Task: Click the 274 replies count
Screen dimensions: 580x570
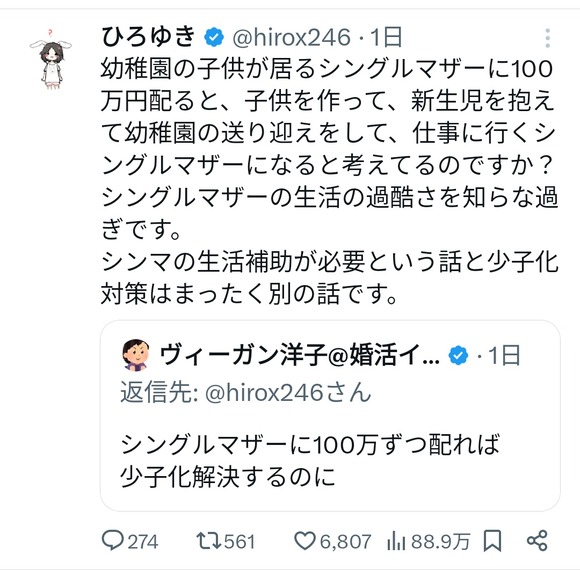Action: point(143,542)
